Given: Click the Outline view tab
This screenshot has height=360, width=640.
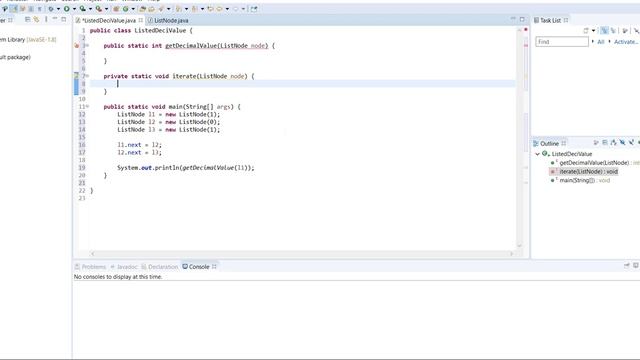Looking at the screenshot, I should (x=549, y=143).
